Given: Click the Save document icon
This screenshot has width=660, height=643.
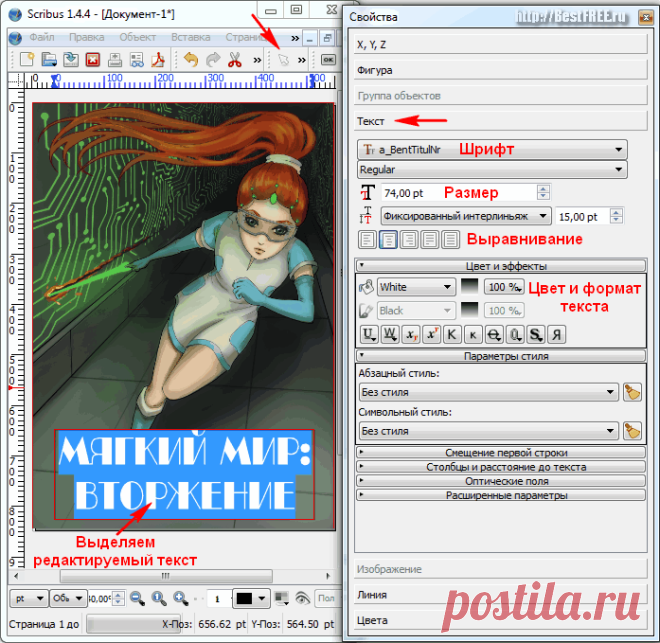Looking at the screenshot, I should pyautogui.click(x=71, y=59).
